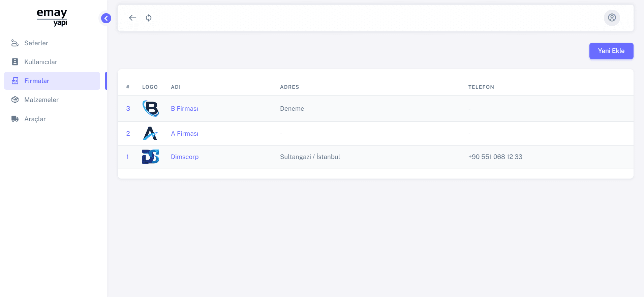Click the Seferler route icon

15,43
